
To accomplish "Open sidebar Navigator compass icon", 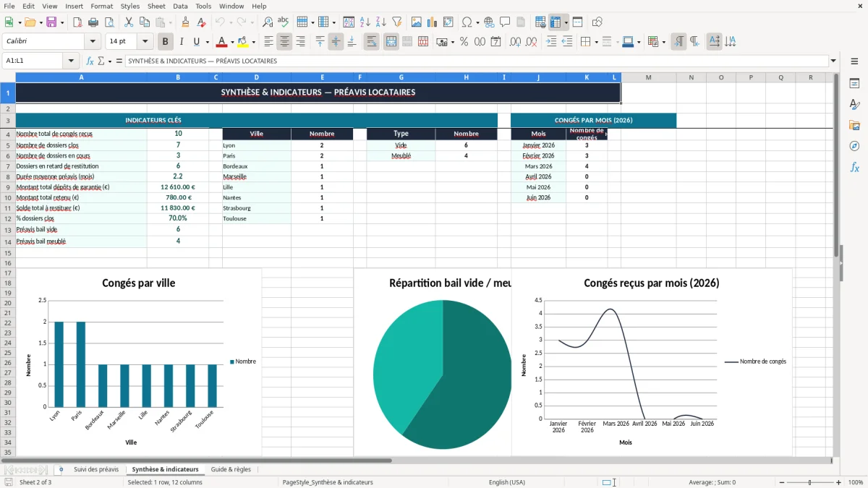I will click(854, 146).
